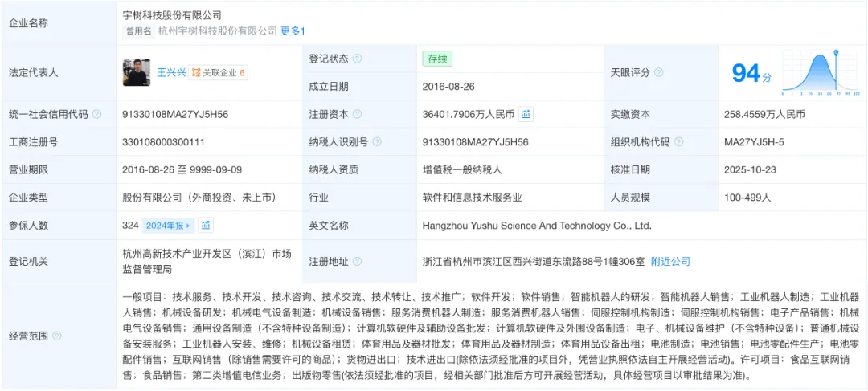Open 关联企业 6 related companies tag
868x391 pixels.
(218, 72)
